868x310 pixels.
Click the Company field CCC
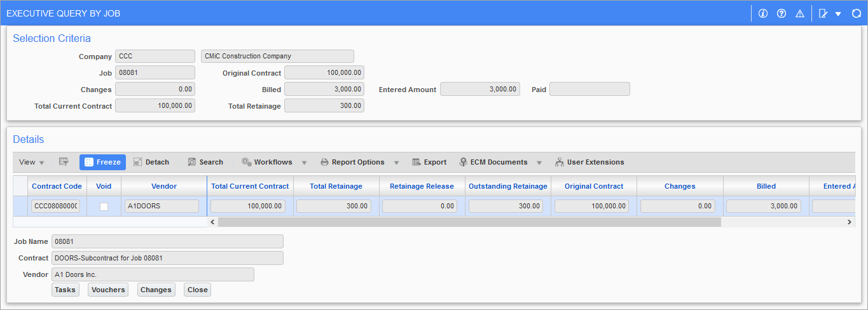click(x=155, y=57)
